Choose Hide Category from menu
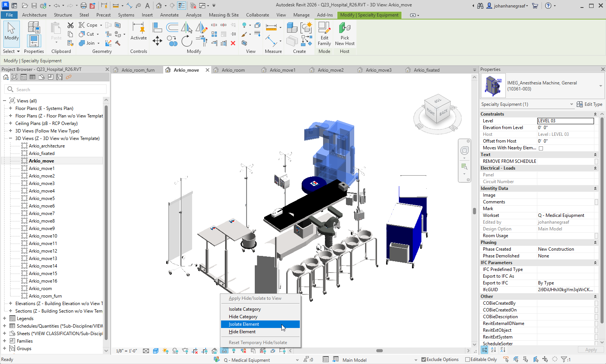 [260, 317]
